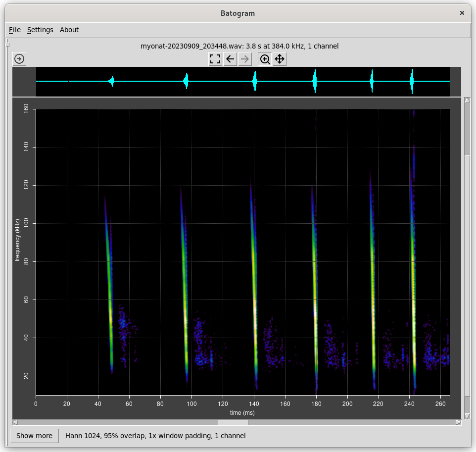Activate the zoom magnifier tool
Screen dimensions: 476x452
pyautogui.click(x=265, y=59)
